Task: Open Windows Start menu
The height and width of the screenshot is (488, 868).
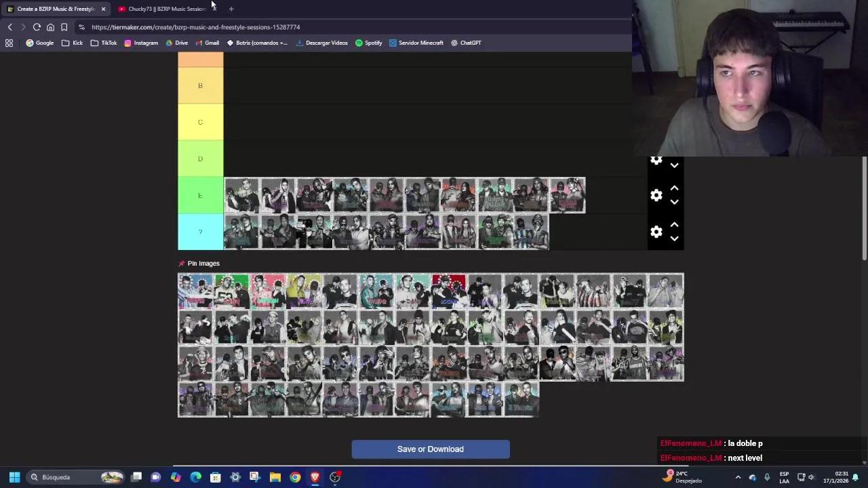Action: 14,477
